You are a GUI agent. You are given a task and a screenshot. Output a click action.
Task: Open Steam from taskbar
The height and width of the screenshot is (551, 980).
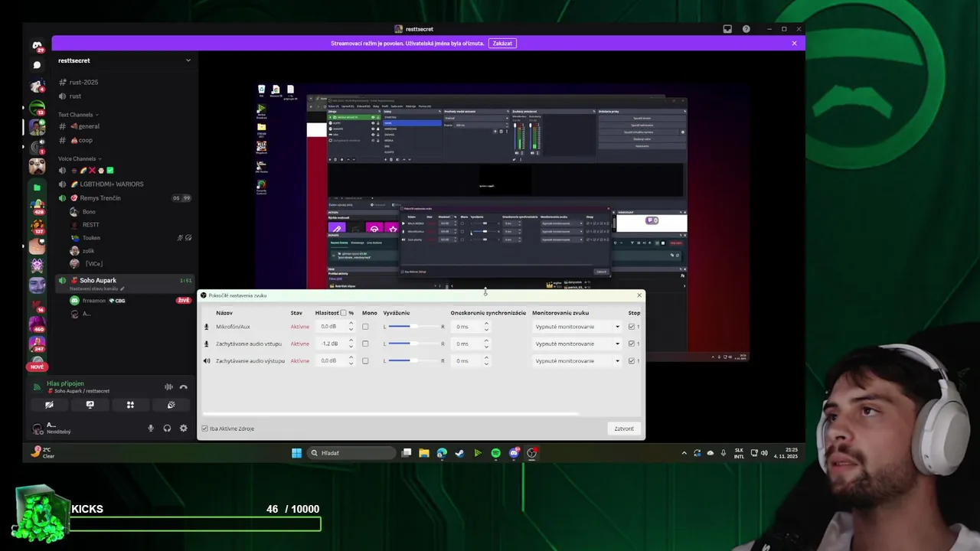(459, 453)
